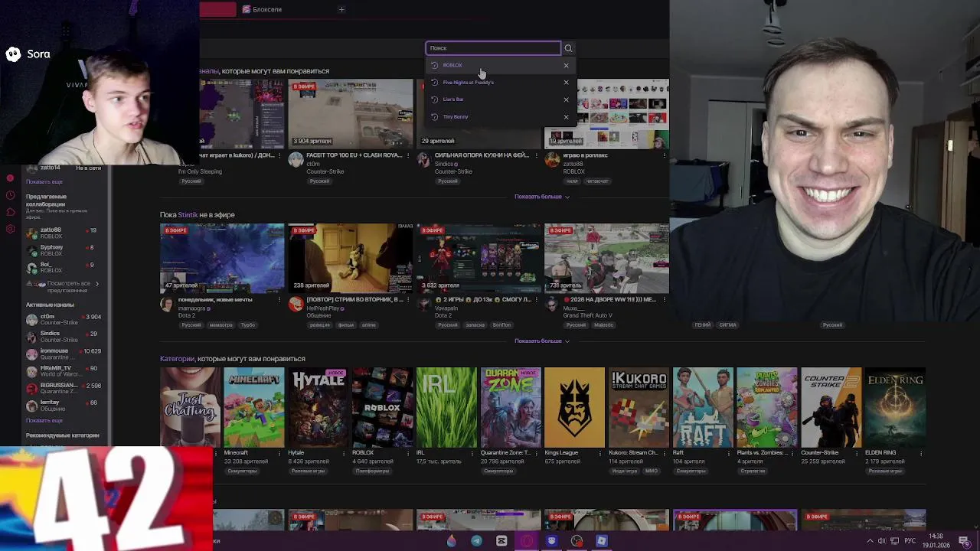Open Raft category cover
980x551 pixels.
pos(703,407)
